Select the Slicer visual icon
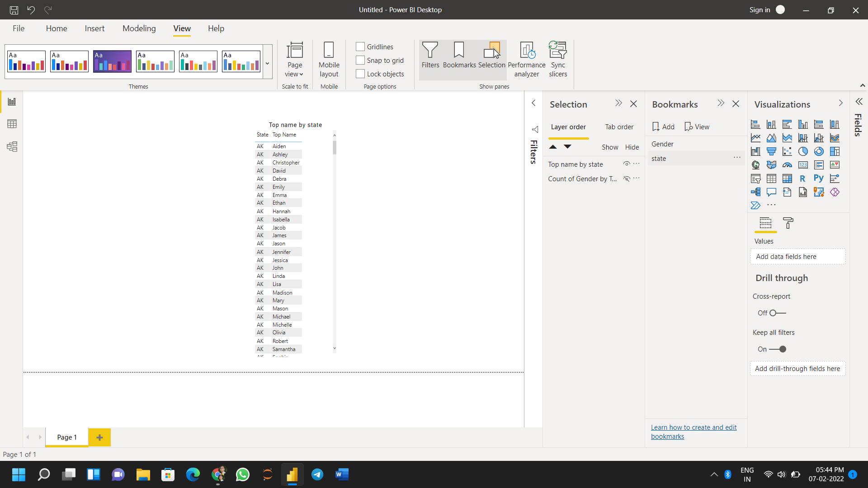The width and height of the screenshot is (868, 488). 756,178
